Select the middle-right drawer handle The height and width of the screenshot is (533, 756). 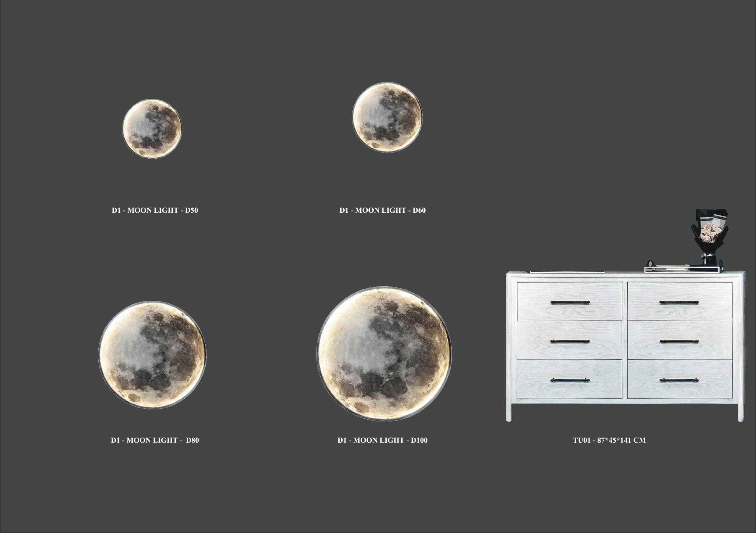coord(679,342)
